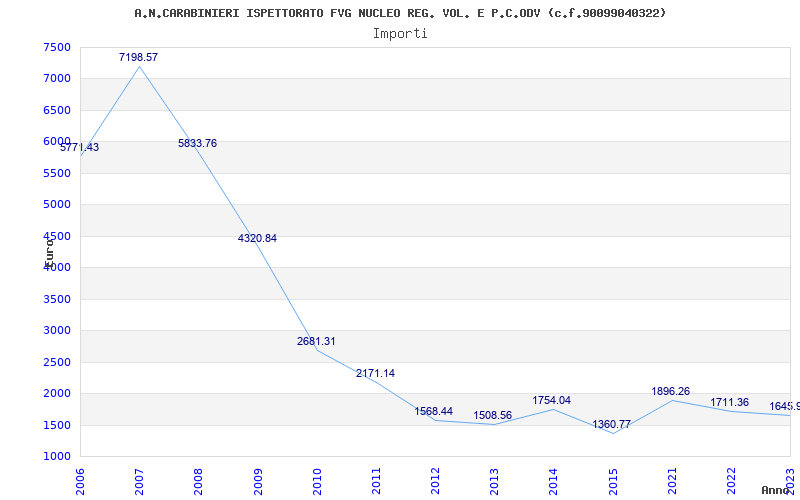Click the x-axis year 2014
The image size is (800, 500).
[x=554, y=481]
